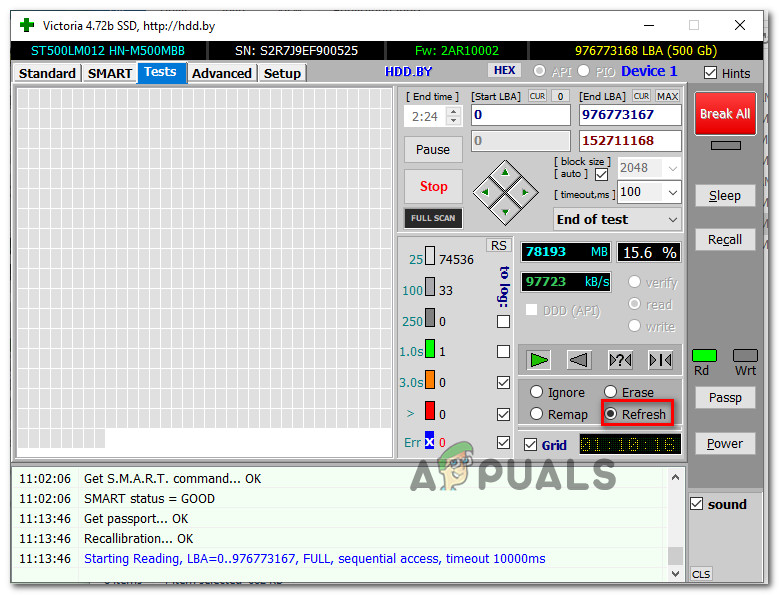Select the Remap radio option
The image size is (779, 595).
click(536, 413)
